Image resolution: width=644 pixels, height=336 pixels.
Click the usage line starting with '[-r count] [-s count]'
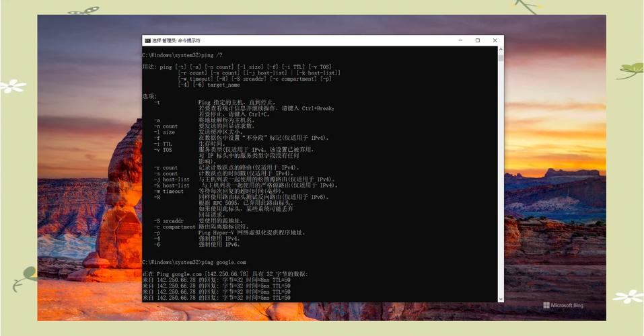pyautogui.click(x=259, y=73)
